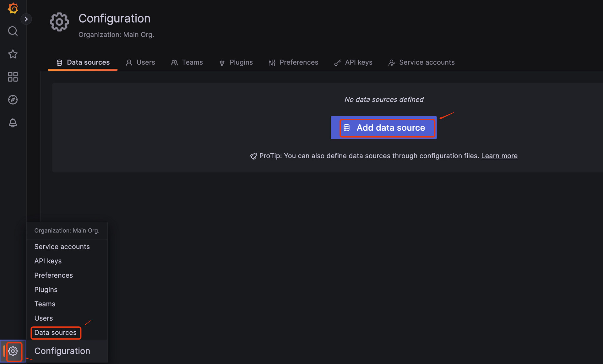The image size is (603, 364).
Task: Open the Plugins tab
Action: point(236,62)
